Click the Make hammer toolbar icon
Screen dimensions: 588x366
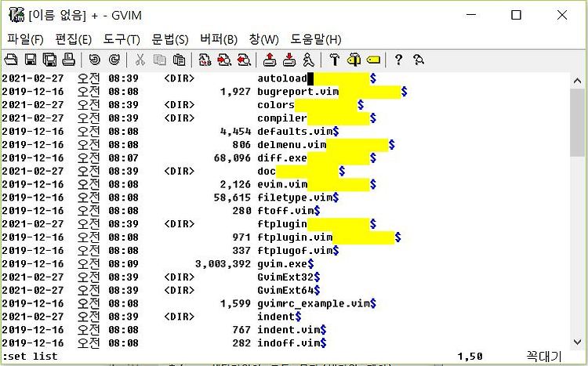(x=334, y=60)
